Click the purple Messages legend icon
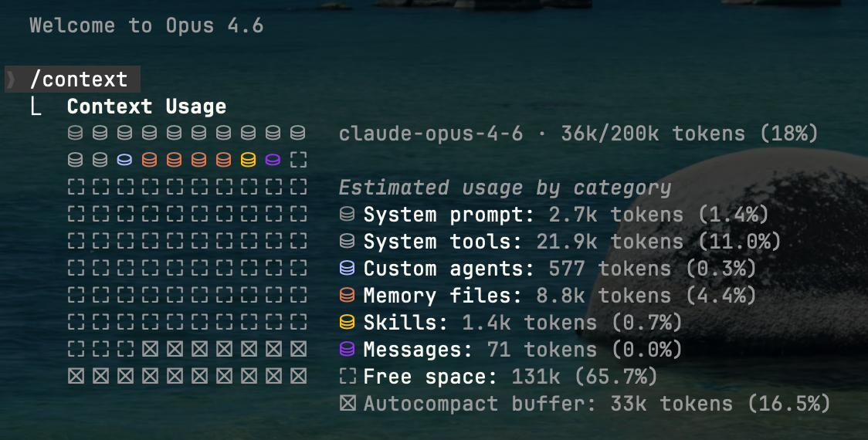The image size is (868, 440). click(x=348, y=350)
